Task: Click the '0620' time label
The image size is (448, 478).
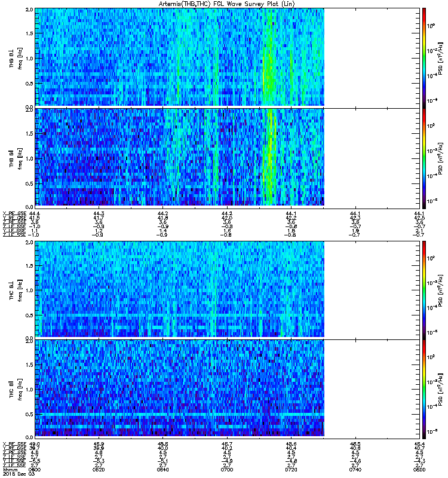Action: (99, 470)
